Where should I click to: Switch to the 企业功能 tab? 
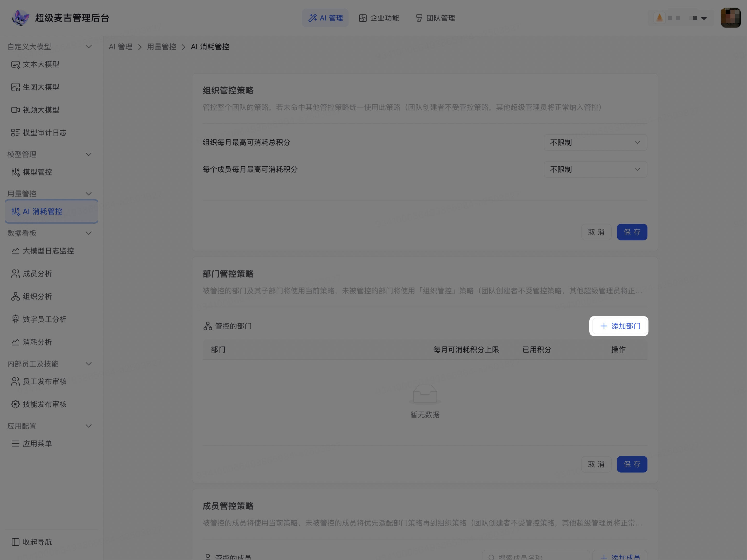[x=379, y=18]
